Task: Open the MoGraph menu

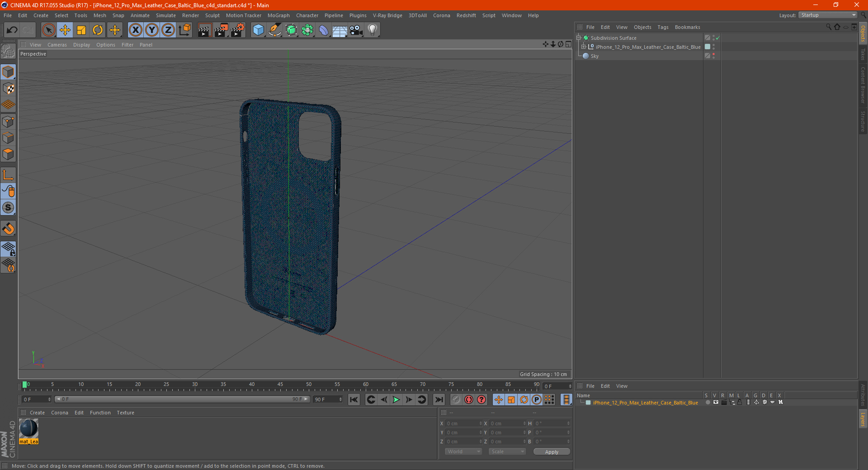Action: [278, 15]
